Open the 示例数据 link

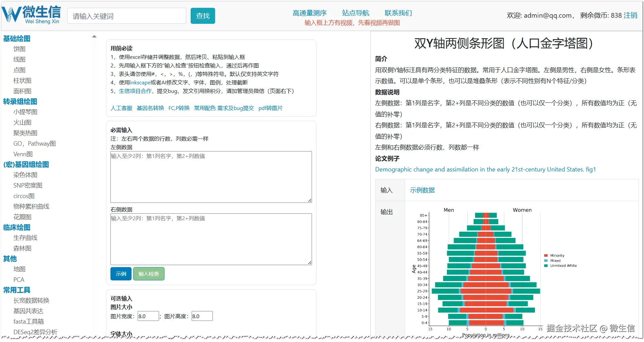click(x=422, y=190)
